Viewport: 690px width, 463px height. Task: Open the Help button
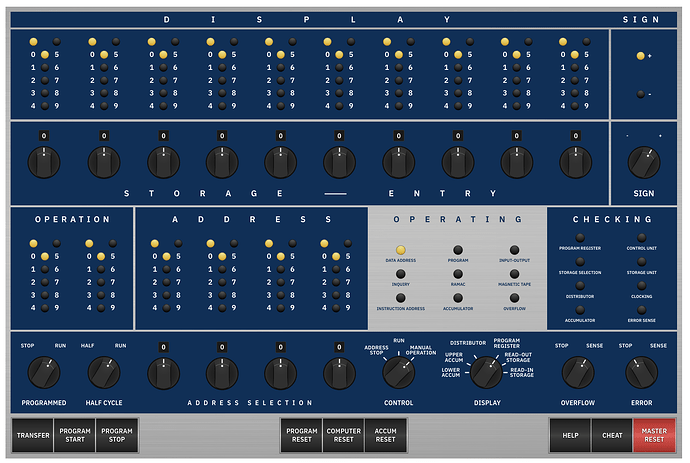coord(570,435)
